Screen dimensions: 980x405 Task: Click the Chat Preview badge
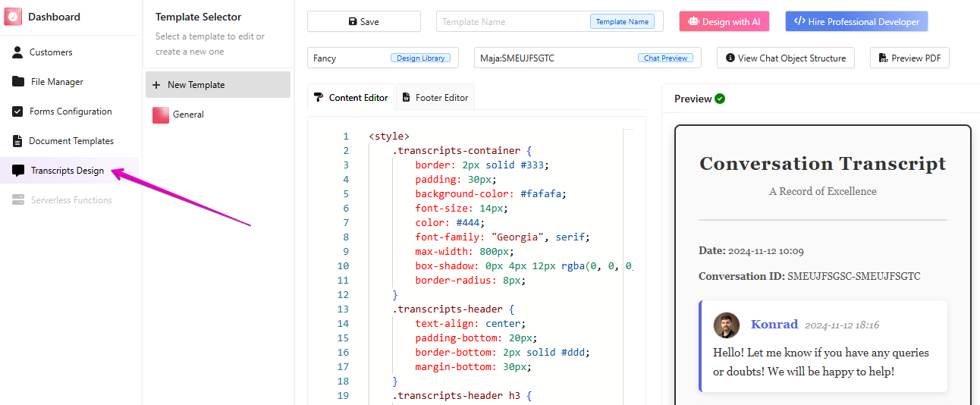665,58
